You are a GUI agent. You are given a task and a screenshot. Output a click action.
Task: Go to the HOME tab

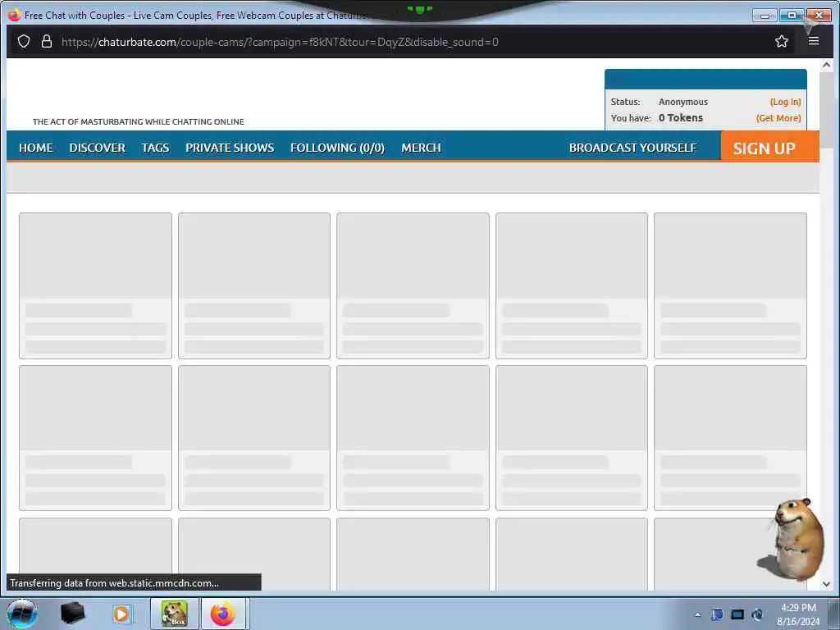coord(36,148)
